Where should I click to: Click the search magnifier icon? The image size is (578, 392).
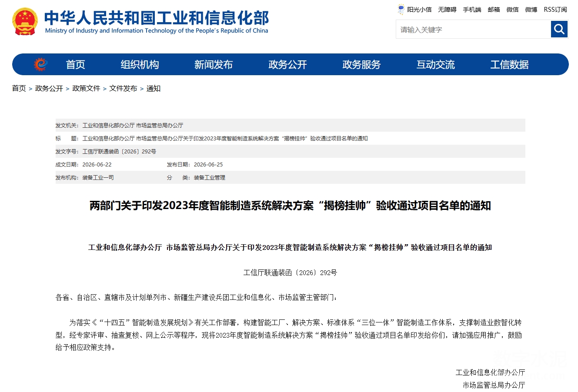(559, 30)
